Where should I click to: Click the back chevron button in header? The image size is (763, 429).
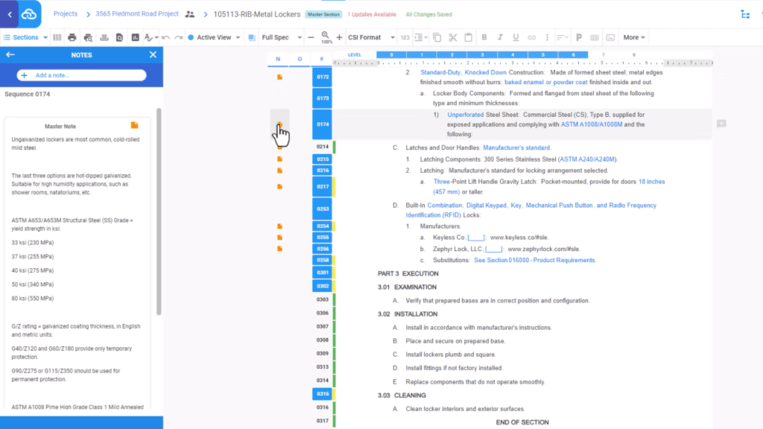tap(9, 14)
